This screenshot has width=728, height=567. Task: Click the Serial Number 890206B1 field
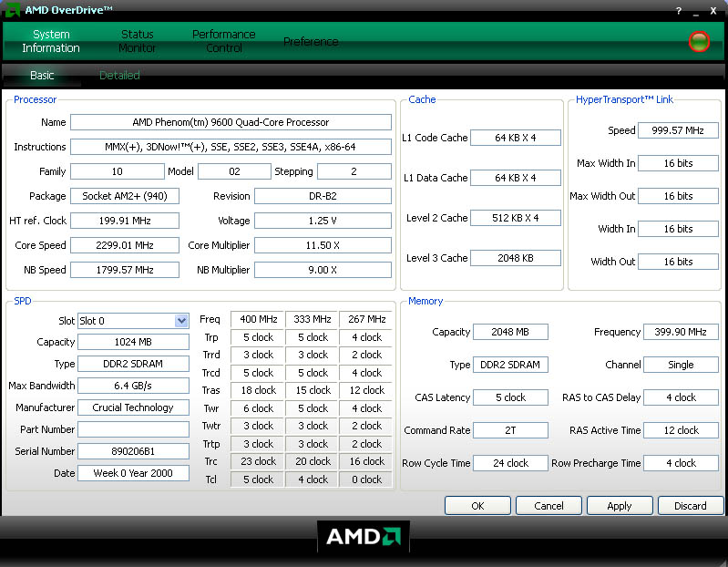coord(133,451)
